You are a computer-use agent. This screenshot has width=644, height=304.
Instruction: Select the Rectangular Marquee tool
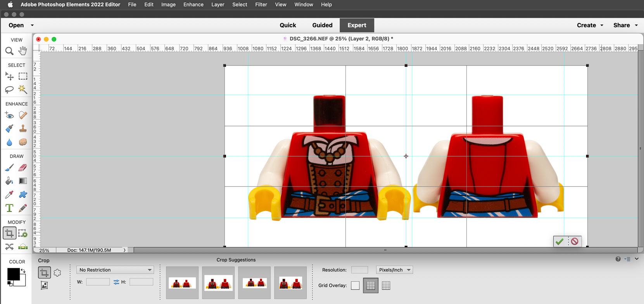(23, 76)
